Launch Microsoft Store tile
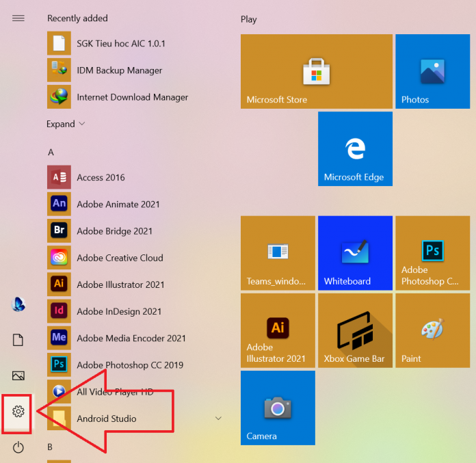476x463 pixels. (x=316, y=72)
